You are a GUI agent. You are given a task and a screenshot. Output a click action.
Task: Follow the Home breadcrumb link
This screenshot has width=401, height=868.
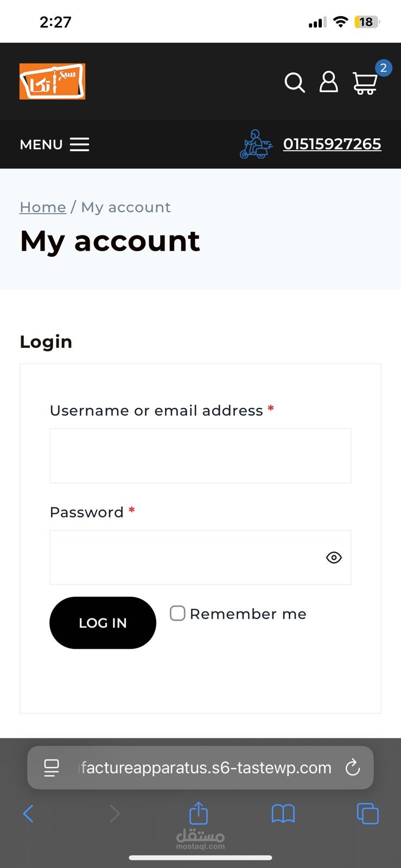[x=43, y=207]
